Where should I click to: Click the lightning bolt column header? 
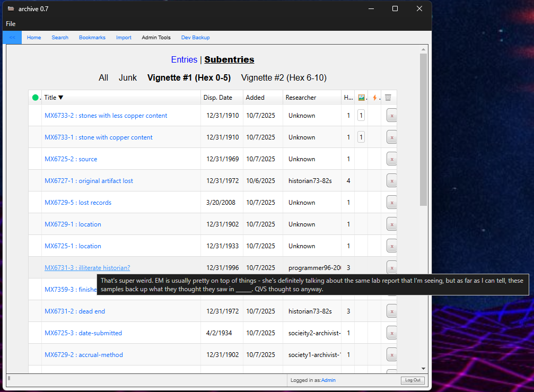click(374, 98)
